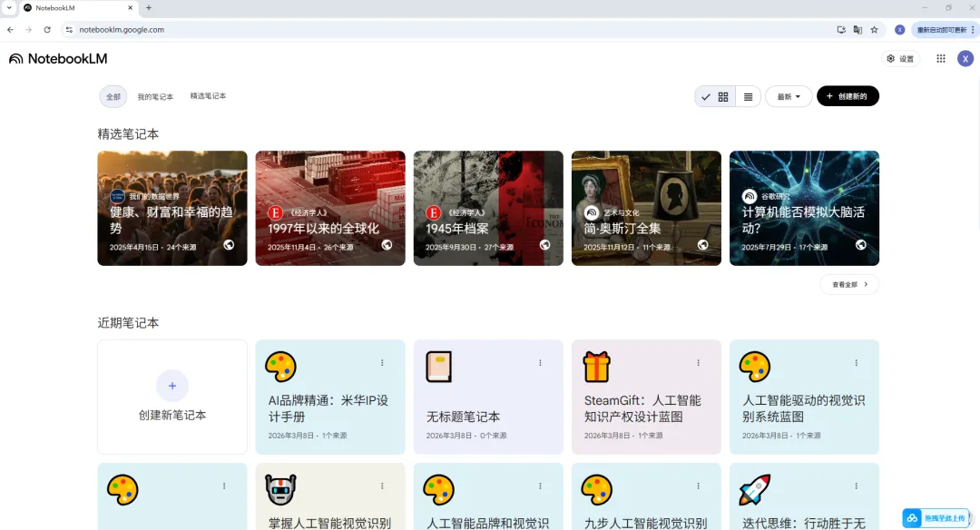Open the 最新 sort dropdown
Viewport: 980px width, 530px height.
point(789,97)
